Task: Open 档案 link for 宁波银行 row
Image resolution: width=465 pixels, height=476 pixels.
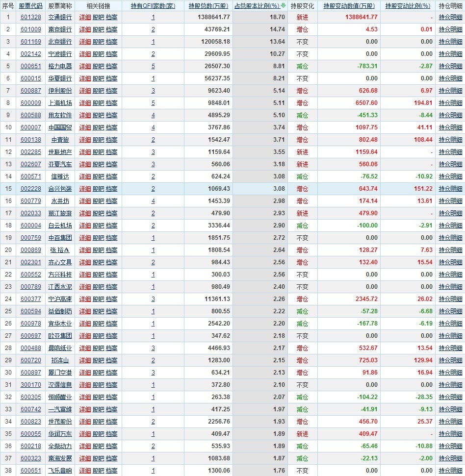Action: [111, 54]
